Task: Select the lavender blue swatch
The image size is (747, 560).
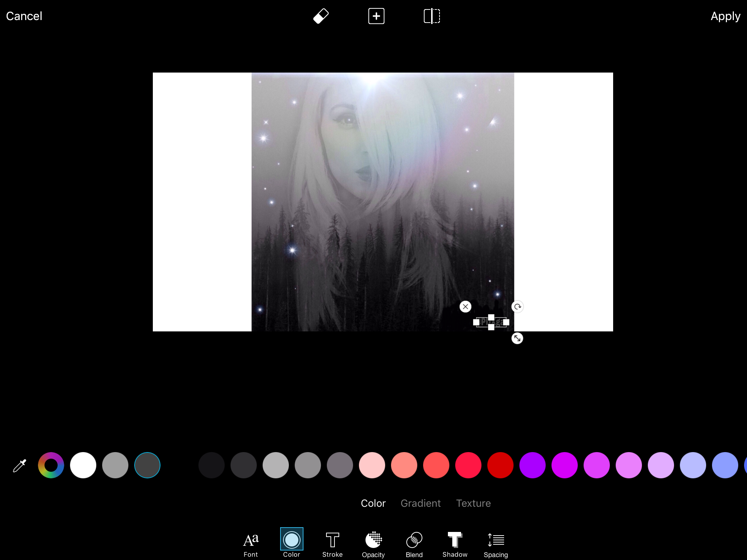Action: click(693, 465)
